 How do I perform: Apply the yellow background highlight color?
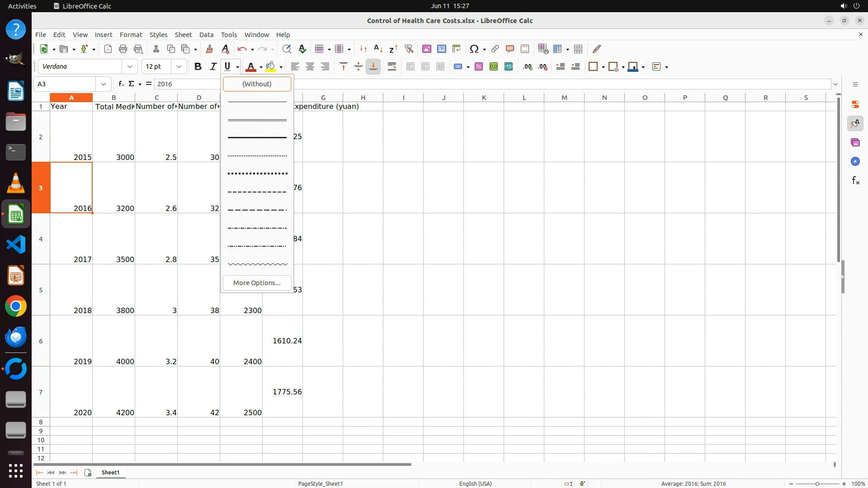click(271, 67)
